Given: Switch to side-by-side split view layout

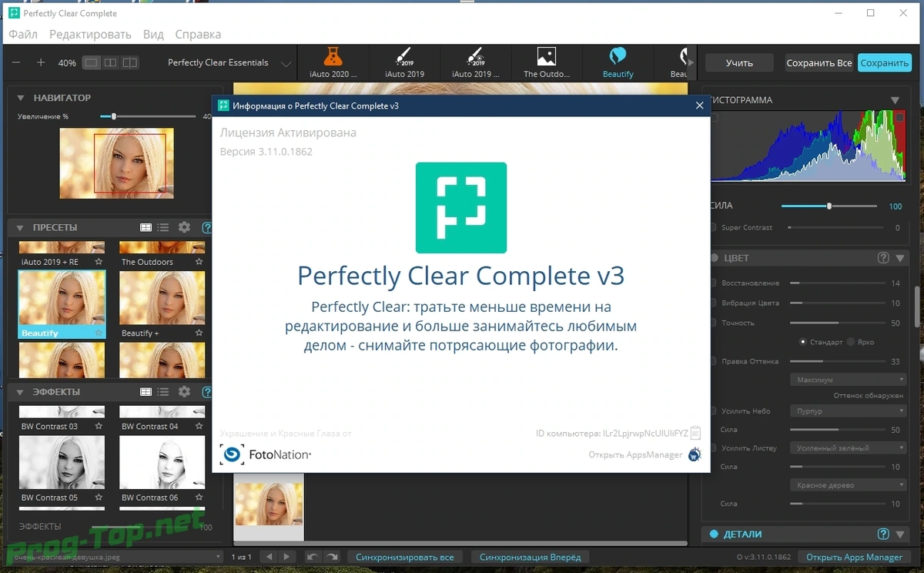Looking at the screenshot, I should (x=111, y=62).
